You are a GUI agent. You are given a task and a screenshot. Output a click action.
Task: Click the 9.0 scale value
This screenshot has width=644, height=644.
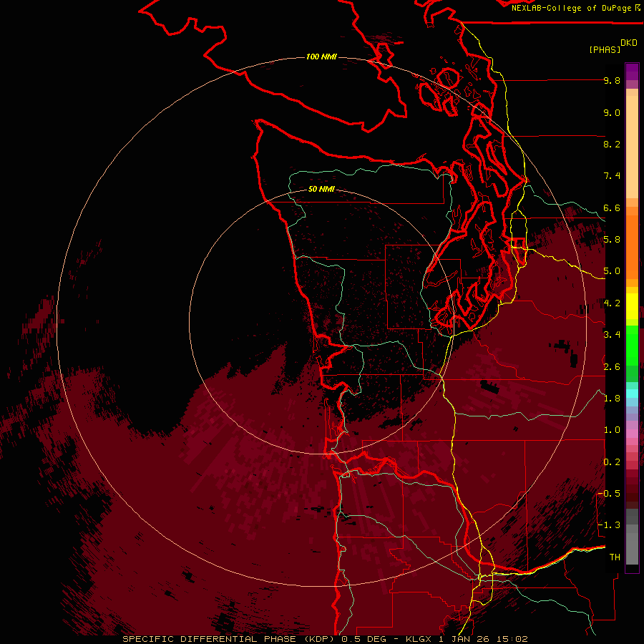click(x=612, y=112)
